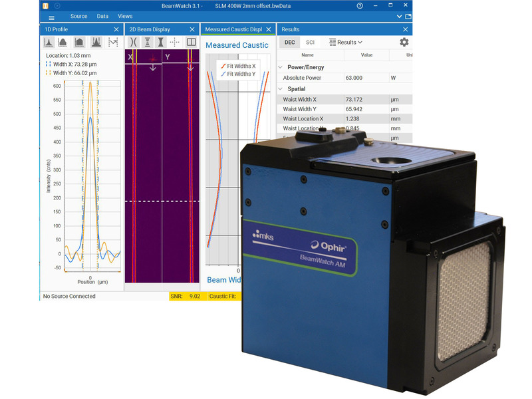532x399 pixels.
Task: Open the Views menu
Action: click(125, 16)
